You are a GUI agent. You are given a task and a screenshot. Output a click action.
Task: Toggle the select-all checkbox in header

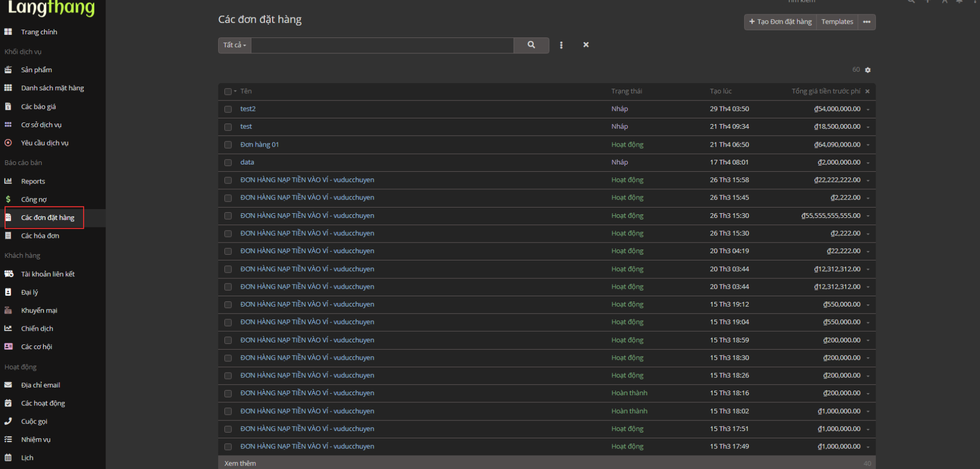[x=228, y=92]
